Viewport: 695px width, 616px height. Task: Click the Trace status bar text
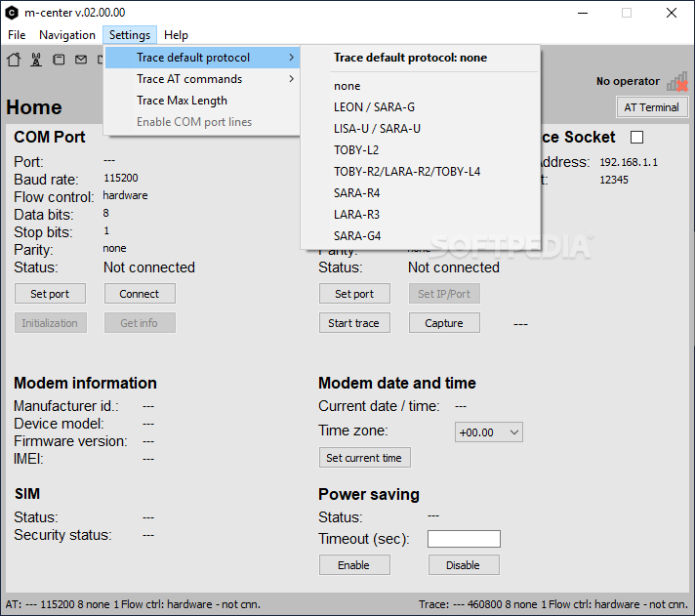[x=553, y=604]
